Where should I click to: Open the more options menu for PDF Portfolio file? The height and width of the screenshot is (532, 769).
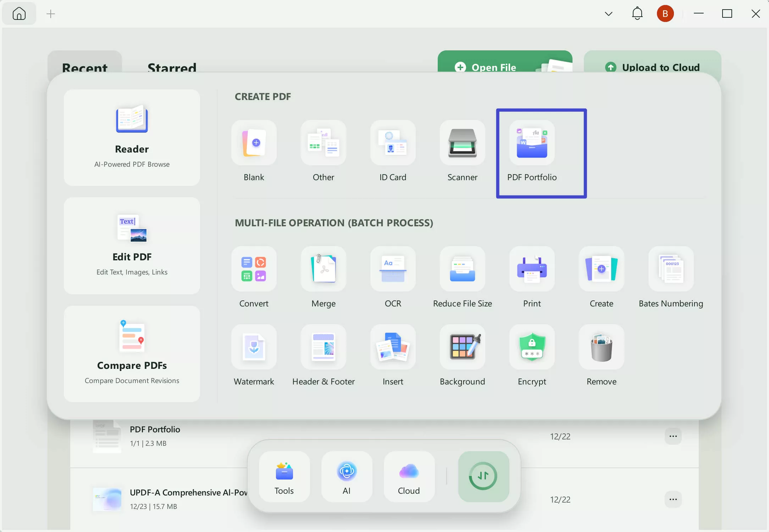pos(673,436)
